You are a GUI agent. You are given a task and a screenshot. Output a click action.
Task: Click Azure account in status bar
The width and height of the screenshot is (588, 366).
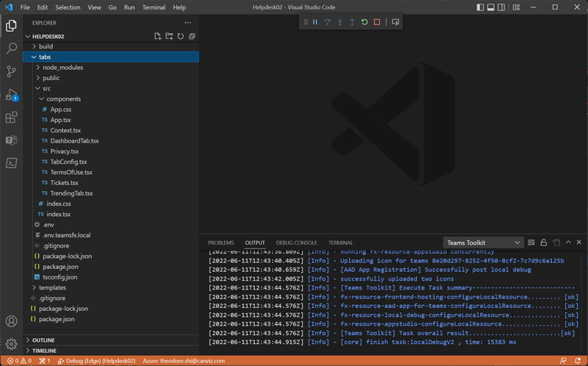click(184, 361)
